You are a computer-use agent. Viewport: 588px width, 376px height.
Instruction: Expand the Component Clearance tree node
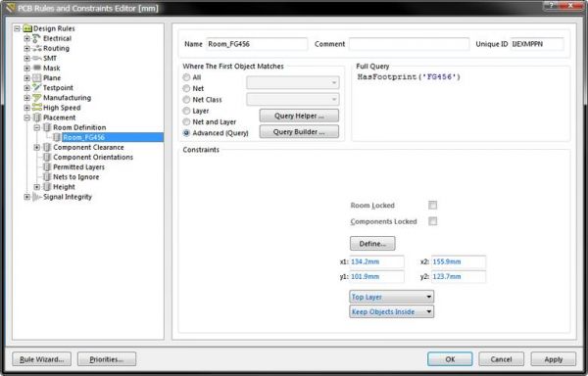coord(37,147)
